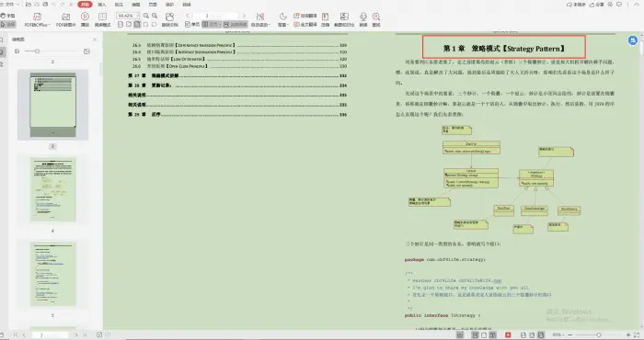Click the red record icon in status bar

(508, 335)
